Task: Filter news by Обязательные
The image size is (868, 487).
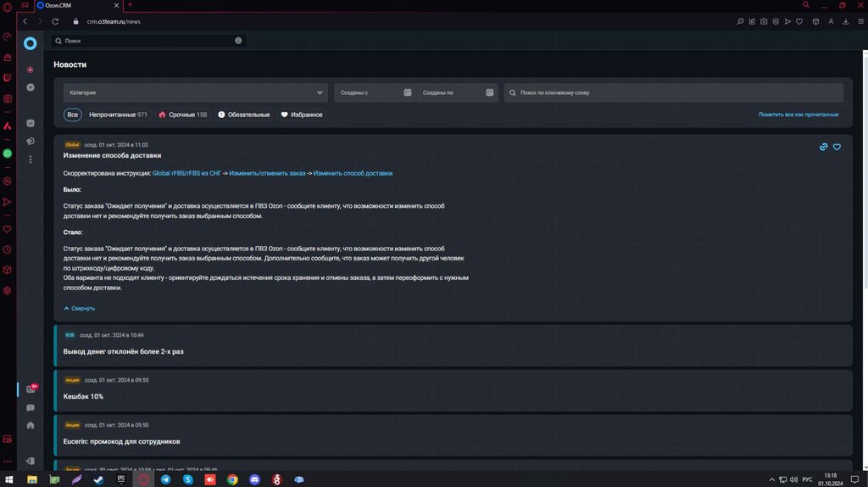Action: 244,115
